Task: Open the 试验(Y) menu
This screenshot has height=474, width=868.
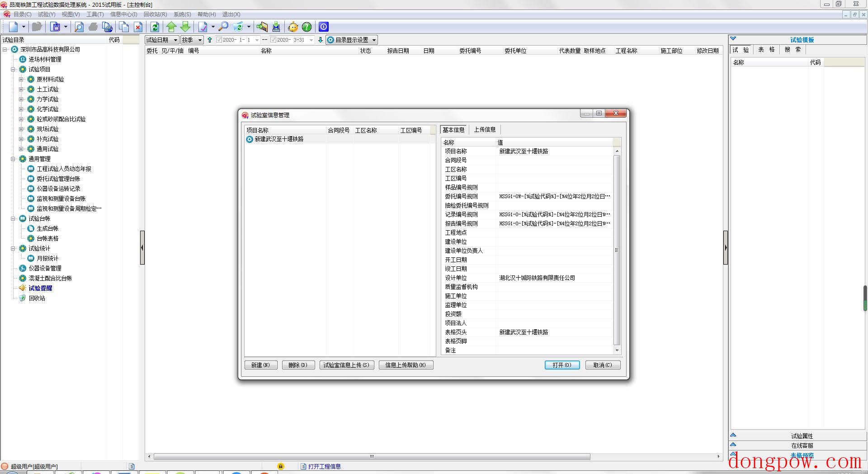Action: pyautogui.click(x=47, y=14)
